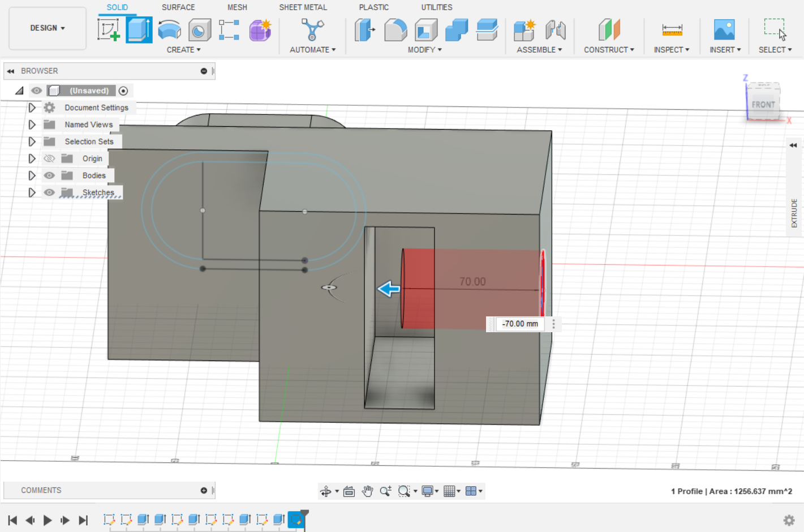Open the Joint tool in Assemble
Viewport: 804px width, 532px height.
(x=556, y=29)
